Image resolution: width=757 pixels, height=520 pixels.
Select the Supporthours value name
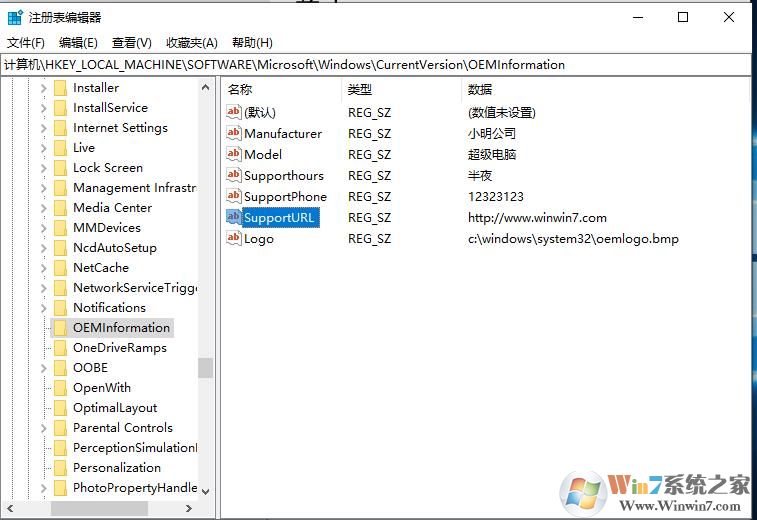[x=284, y=176]
